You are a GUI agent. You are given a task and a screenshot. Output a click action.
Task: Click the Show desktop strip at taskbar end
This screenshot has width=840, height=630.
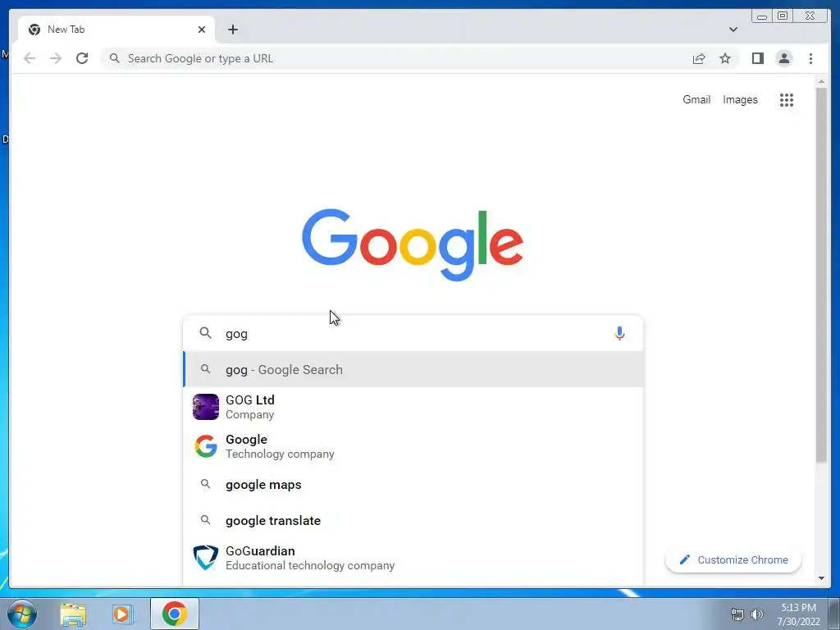(x=834, y=614)
